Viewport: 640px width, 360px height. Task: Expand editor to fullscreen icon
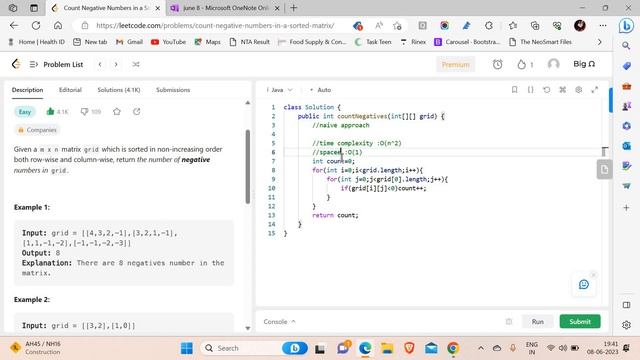click(x=594, y=90)
